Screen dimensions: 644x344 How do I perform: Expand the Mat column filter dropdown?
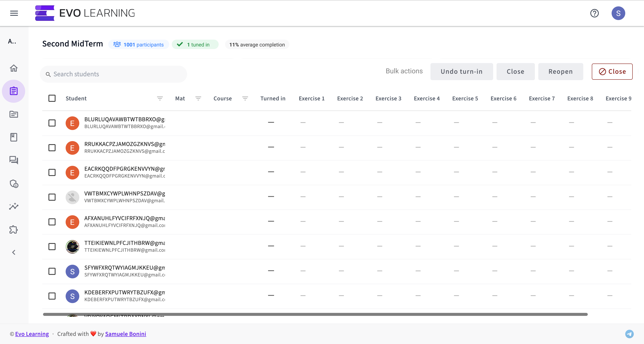[198, 98]
